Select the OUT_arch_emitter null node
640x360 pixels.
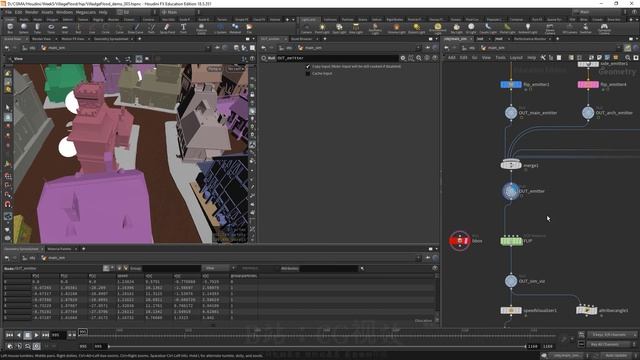(588, 113)
